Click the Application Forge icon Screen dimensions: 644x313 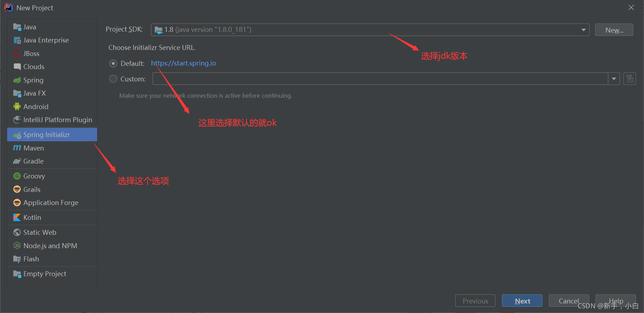17,203
